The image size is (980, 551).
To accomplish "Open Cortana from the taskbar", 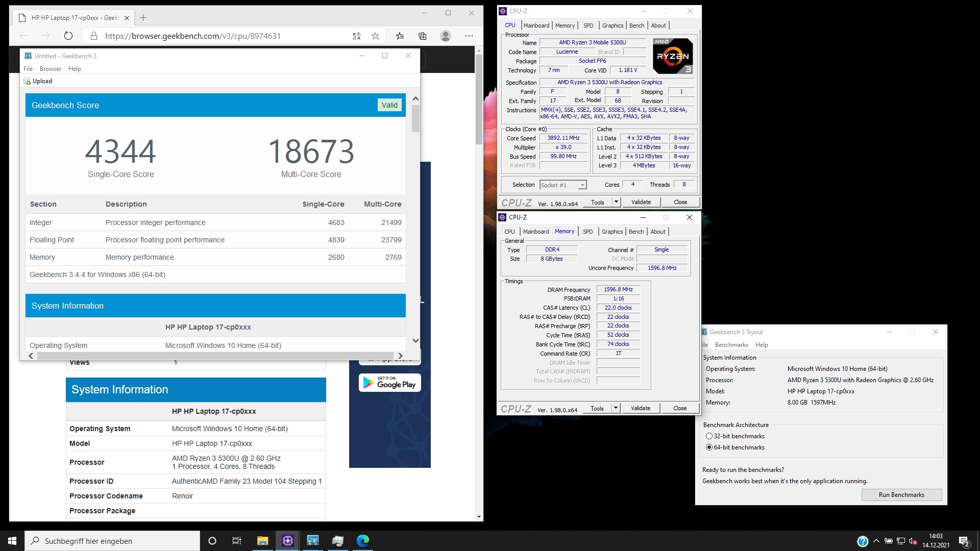I will coord(212,541).
